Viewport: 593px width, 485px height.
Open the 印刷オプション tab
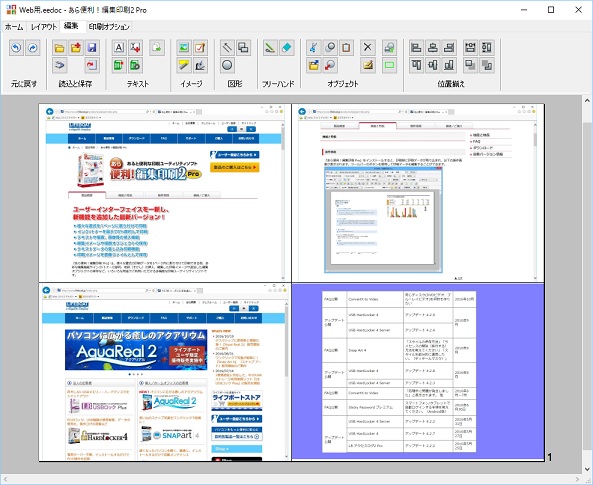tap(109, 27)
